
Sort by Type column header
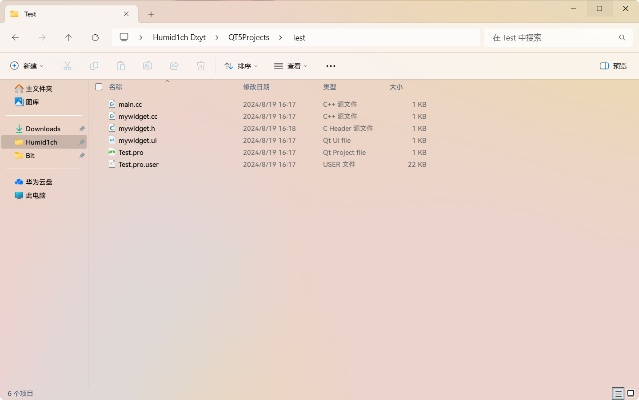(329, 87)
